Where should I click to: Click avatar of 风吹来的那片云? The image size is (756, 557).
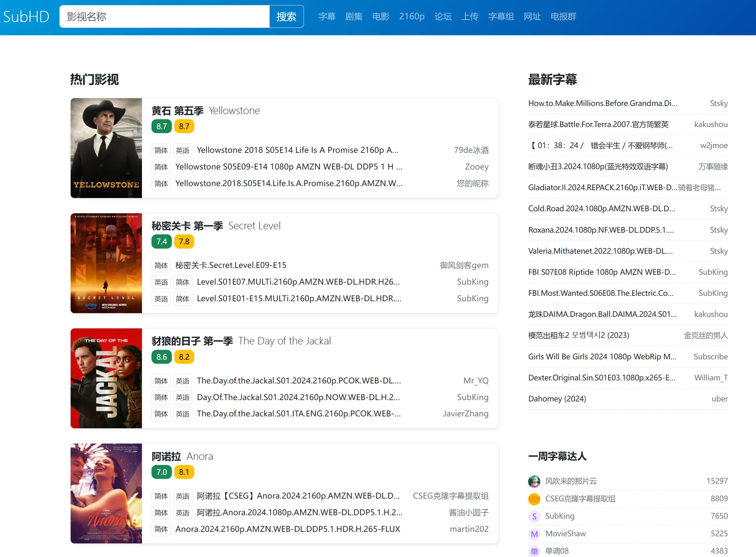pyautogui.click(x=534, y=481)
